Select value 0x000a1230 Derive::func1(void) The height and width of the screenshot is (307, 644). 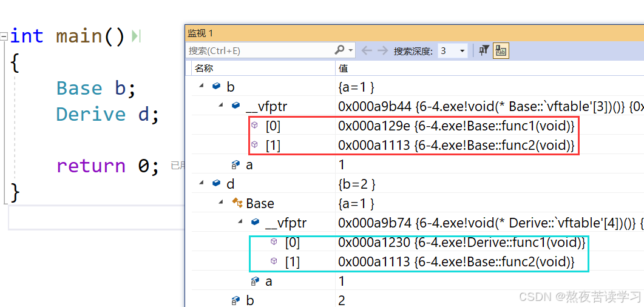coord(462,243)
